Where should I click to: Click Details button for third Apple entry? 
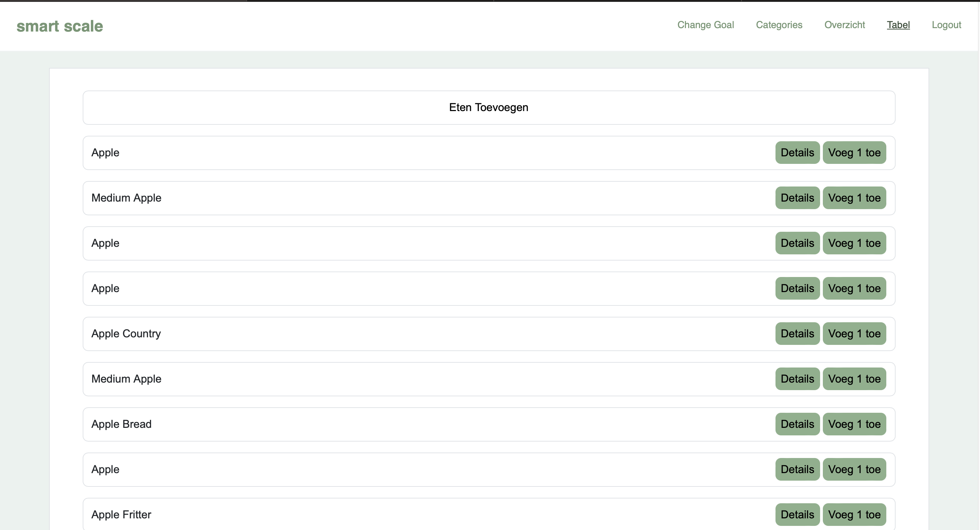click(797, 288)
